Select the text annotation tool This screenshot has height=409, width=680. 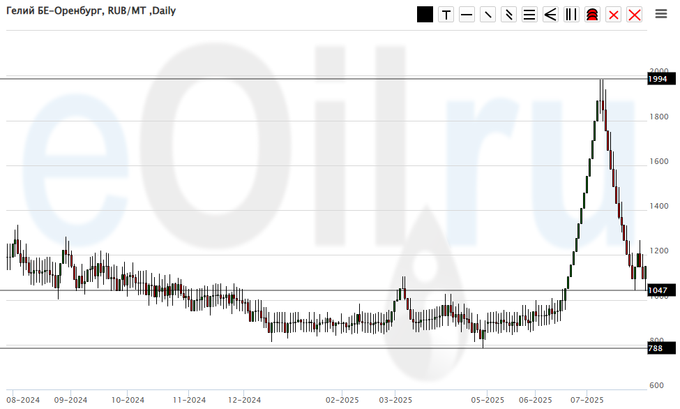coord(446,14)
